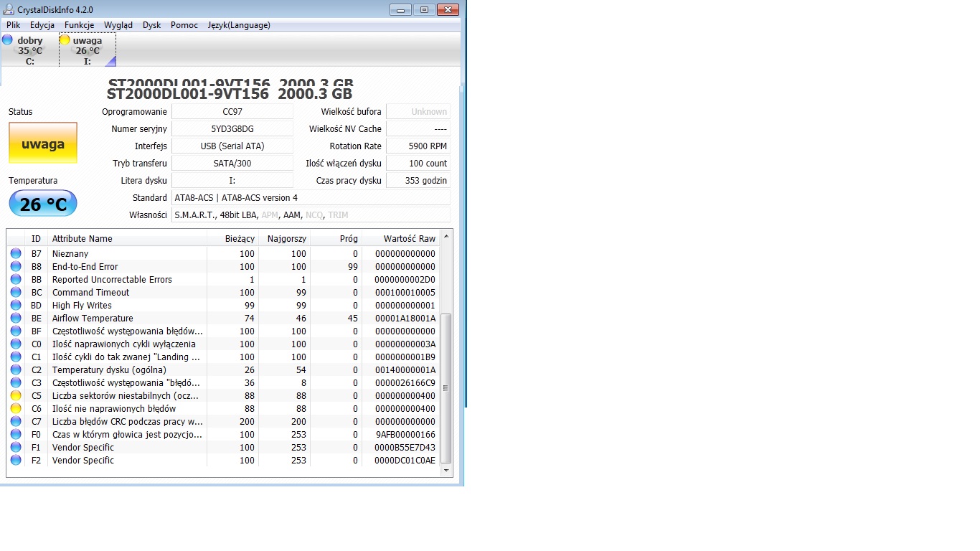Click the serial number field 5YD3G8DG
The height and width of the screenshot is (551, 980).
point(232,128)
